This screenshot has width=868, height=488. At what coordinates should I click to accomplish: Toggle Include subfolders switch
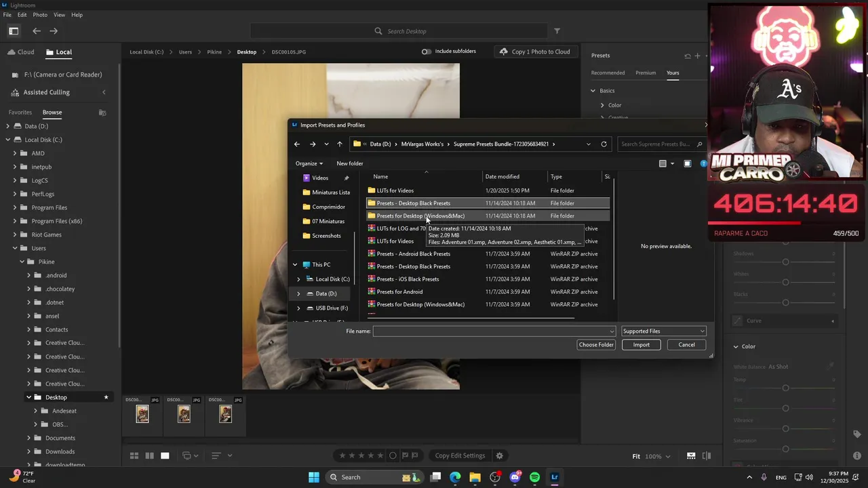[426, 52]
